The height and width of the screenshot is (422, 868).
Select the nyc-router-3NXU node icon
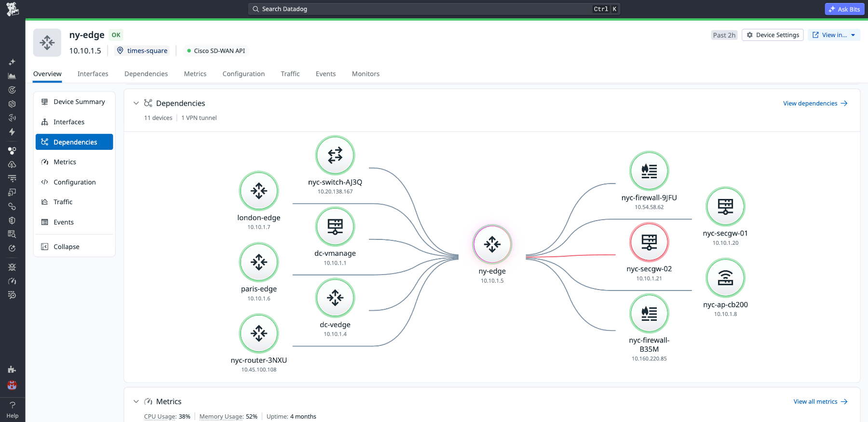pyautogui.click(x=259, y=333)
